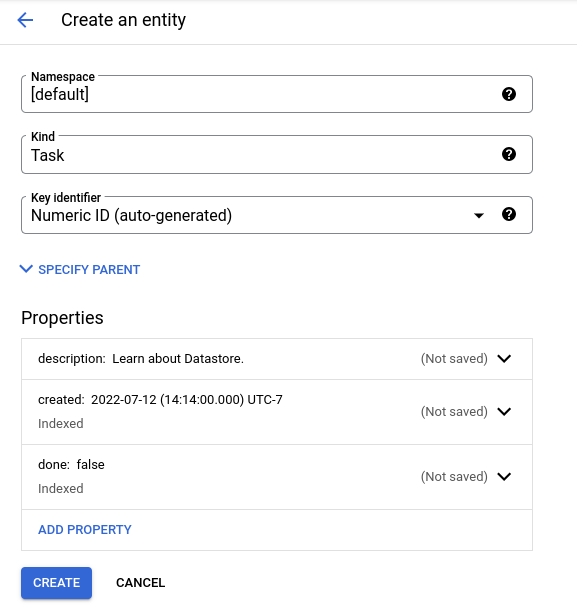Focus the Kind field containing Task
Screen dimensions: 577x615
(x=277, y=155)
